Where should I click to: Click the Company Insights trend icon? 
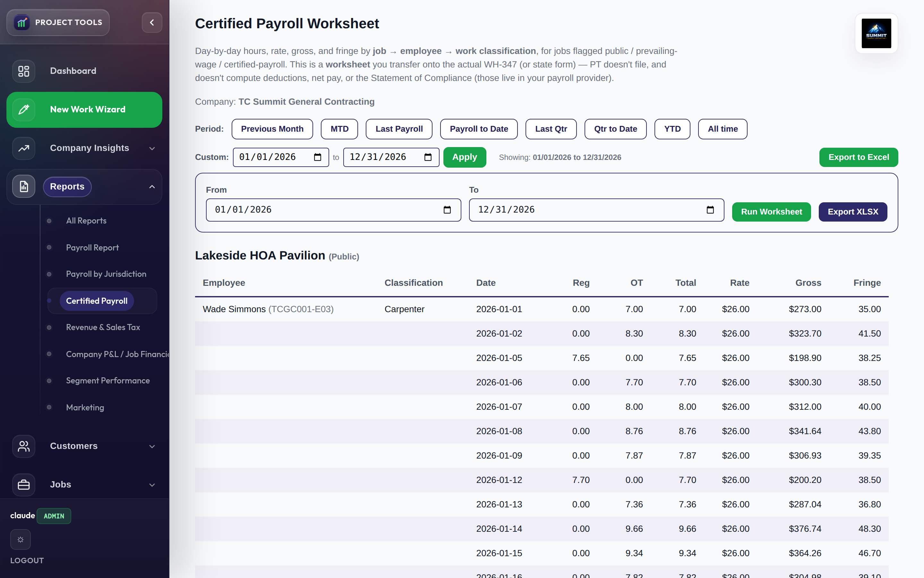[24, 148]
